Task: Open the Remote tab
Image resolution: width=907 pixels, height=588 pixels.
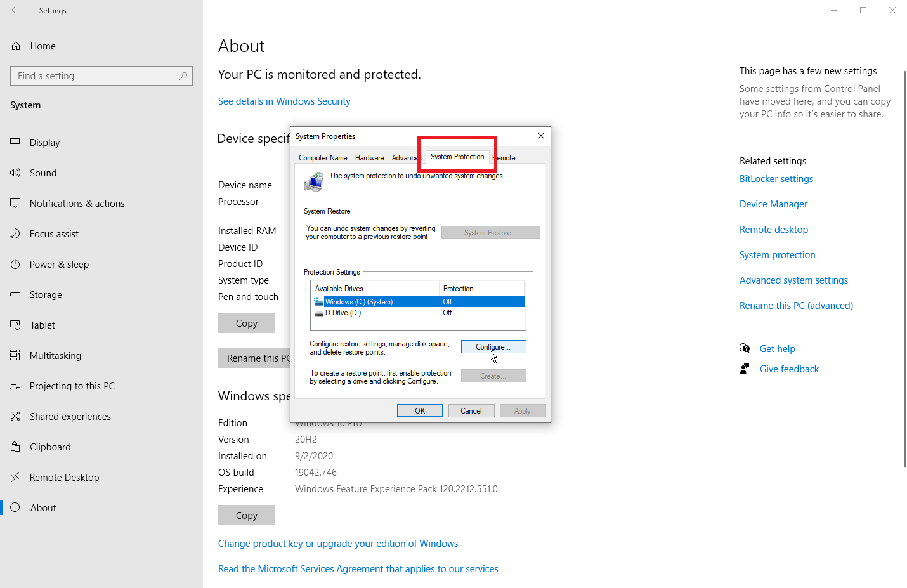Action: (x=506, y=158)
